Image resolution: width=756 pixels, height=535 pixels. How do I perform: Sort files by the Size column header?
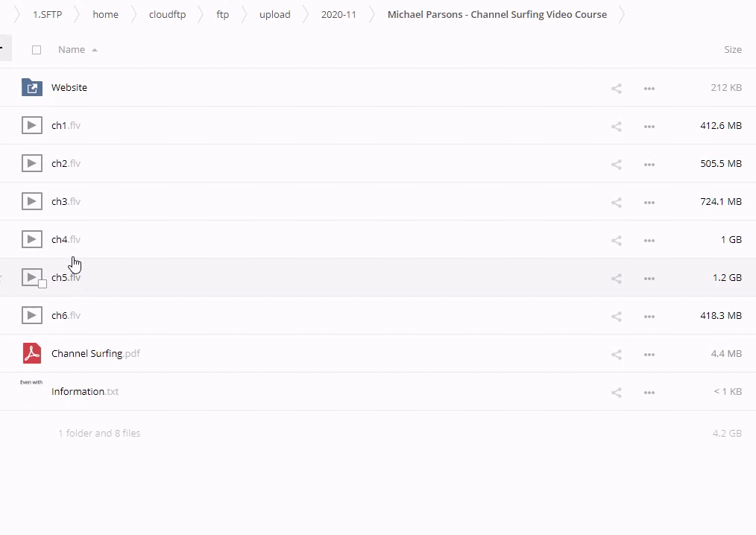click(732, 50)
